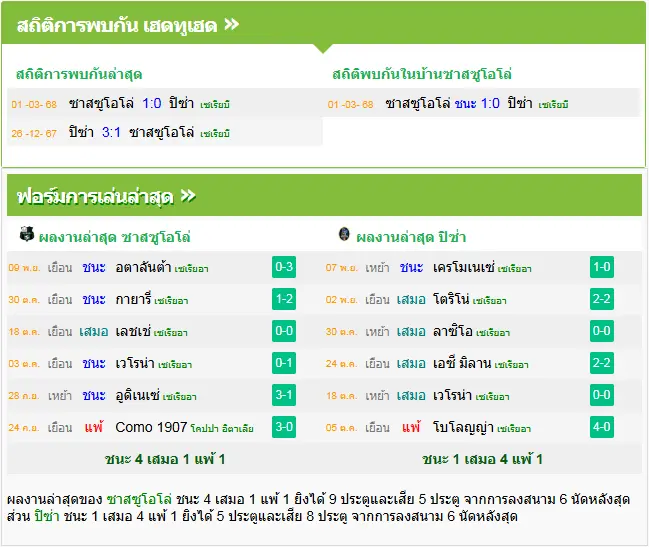649x547 pixels.
Task: Click opponent name เลชเช่
Action: (x=133, y=331)
